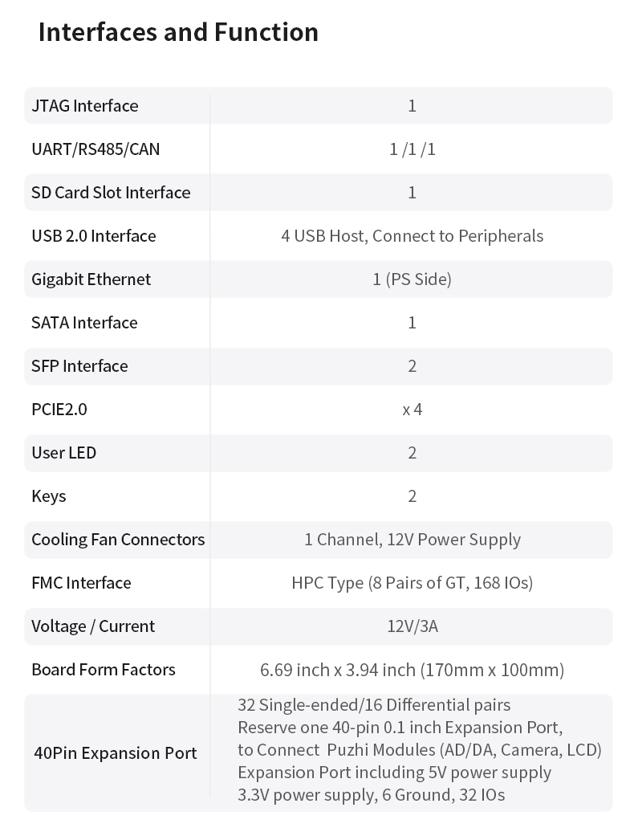Click the PCIE2.0 row label
The width and height of the screenshot is (634, 840).
click(x=59, y=410)
